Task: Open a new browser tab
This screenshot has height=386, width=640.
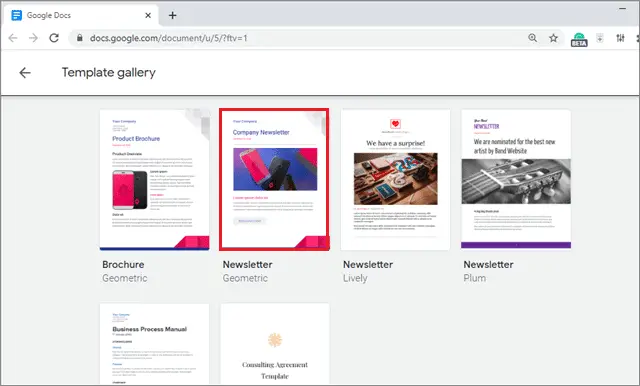Action: tap(173, 16)
